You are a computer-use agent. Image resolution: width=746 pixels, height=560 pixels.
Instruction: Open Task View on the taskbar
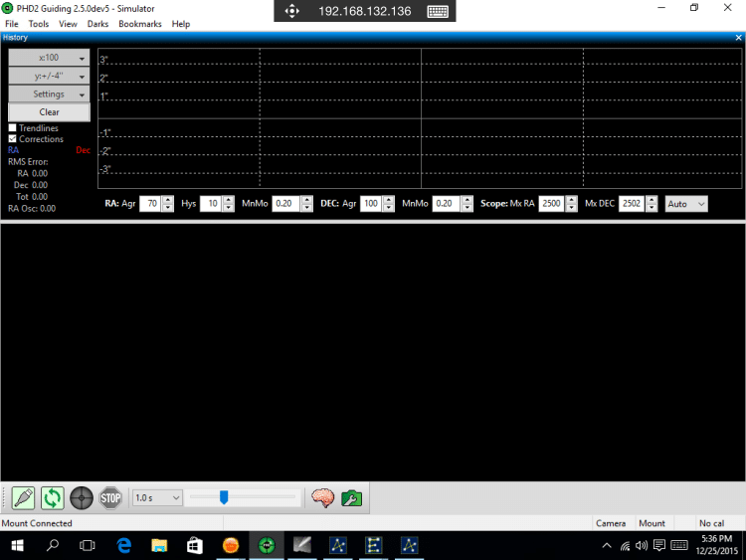[x=88, y=545]
